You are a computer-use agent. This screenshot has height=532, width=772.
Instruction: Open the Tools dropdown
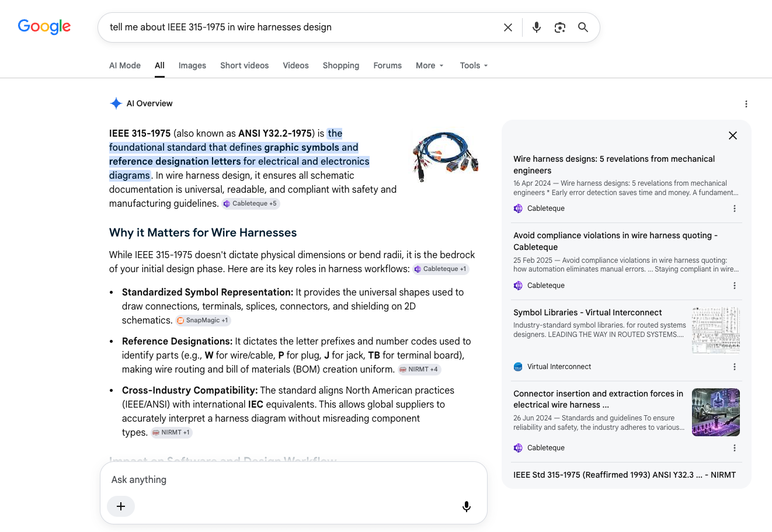tap(474, 65)
